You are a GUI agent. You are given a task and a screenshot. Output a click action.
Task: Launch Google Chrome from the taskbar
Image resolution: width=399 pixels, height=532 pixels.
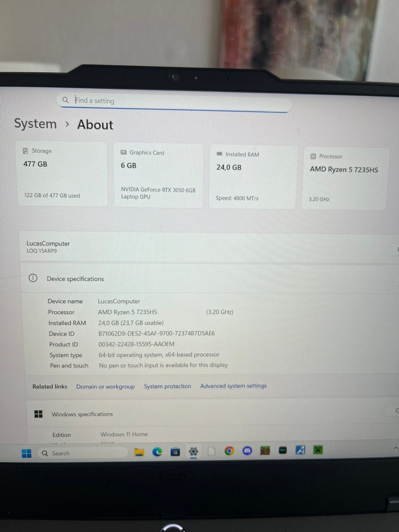click(229, 451)
